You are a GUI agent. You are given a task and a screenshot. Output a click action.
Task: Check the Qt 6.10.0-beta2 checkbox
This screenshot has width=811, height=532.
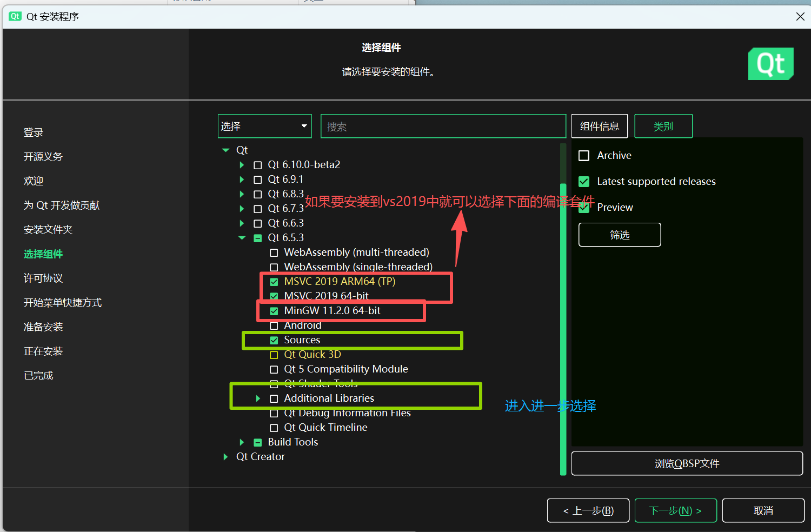pyautogui.click(x=258, y=165)
